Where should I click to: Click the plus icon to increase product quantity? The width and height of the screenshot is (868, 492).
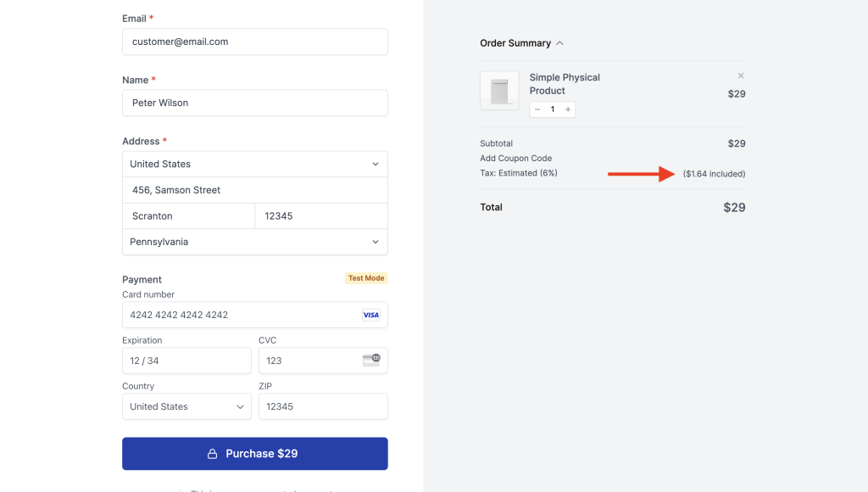point(568,109)
